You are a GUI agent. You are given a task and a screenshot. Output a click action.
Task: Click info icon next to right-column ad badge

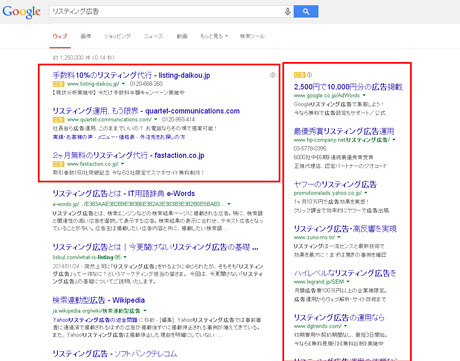309,75
